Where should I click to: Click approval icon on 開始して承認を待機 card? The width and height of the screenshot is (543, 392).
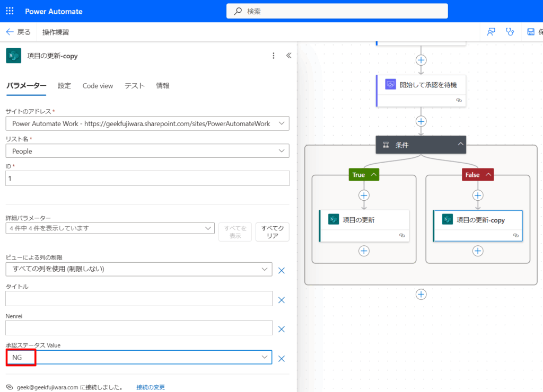click(x=391, y=84)
